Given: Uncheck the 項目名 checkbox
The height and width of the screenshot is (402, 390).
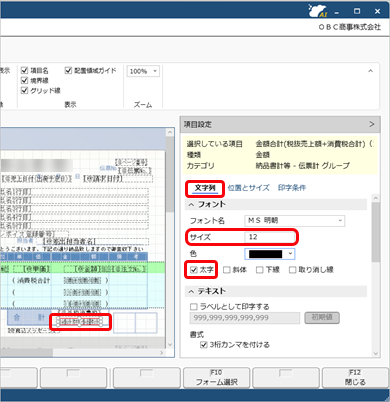Looking at the screenshot, I should (x=24, y=70).
